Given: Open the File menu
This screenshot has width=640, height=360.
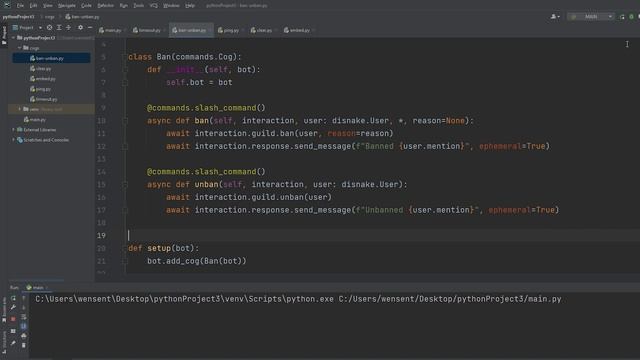Looking at the screenshot, I should click(x=20, y=6).
